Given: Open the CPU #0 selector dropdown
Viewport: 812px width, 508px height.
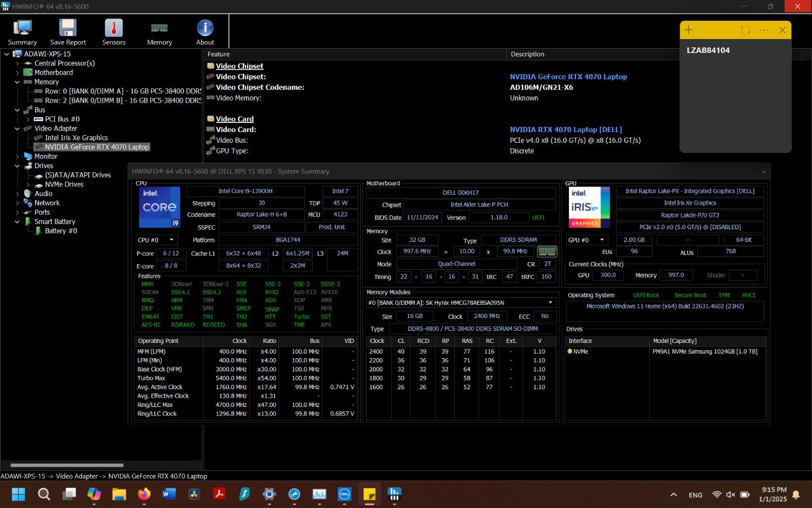Looking at the screenshot, I should tap(156, 240).
